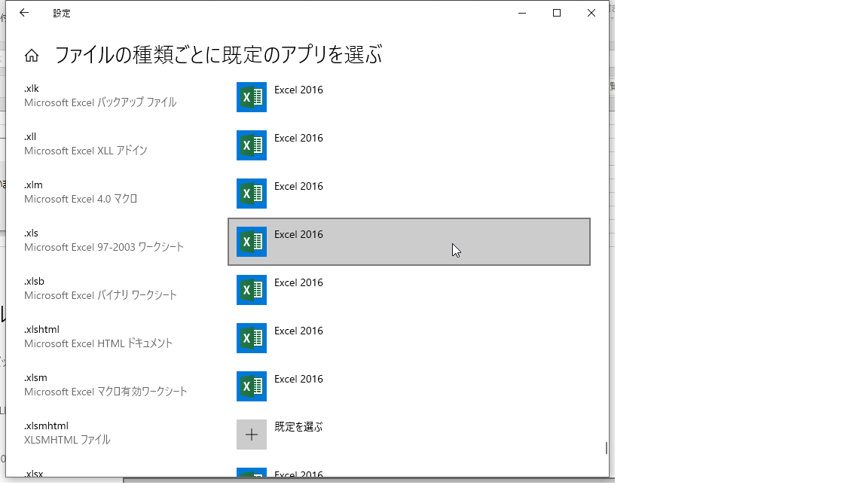The image size is (868, 488).
Task: Go to Settings home via house icon
Action: (32, 55)
